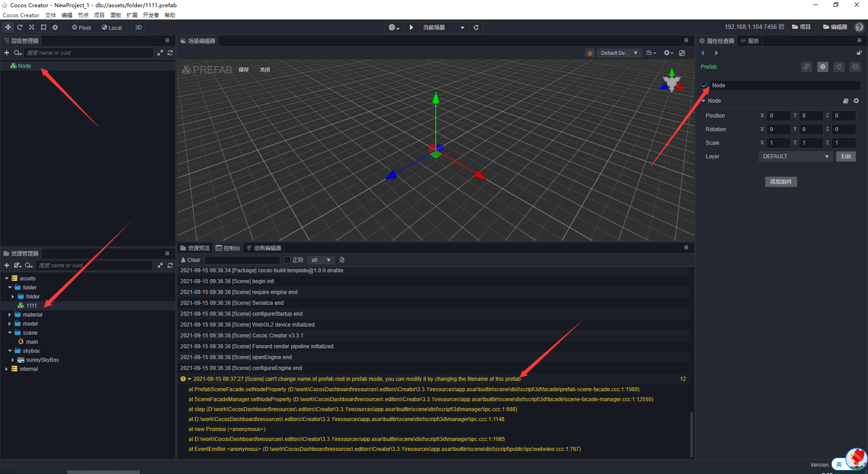Open scene camera settings dropdown
868x474 pixels.
[x=651, y=53]
